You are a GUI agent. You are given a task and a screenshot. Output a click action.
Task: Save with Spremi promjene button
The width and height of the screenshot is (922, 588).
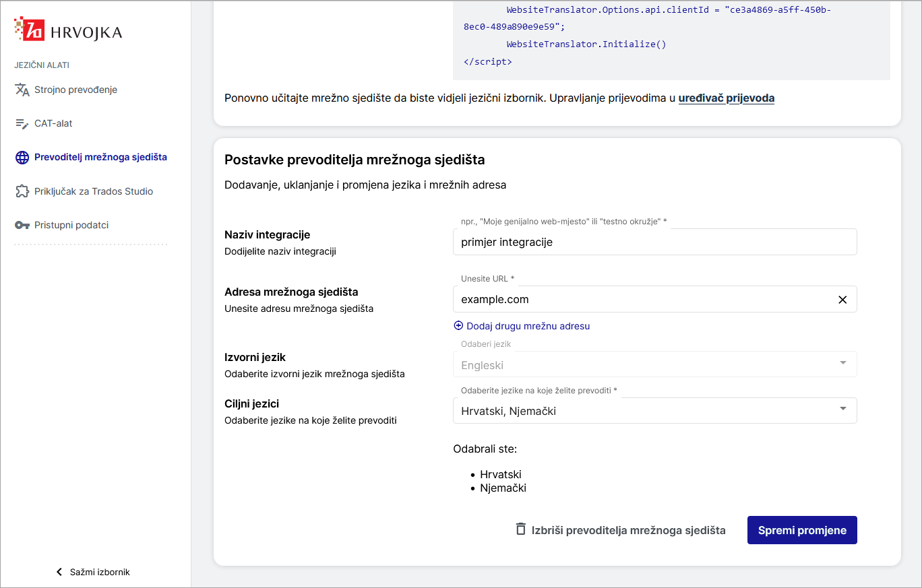click(x=802, y=530)
